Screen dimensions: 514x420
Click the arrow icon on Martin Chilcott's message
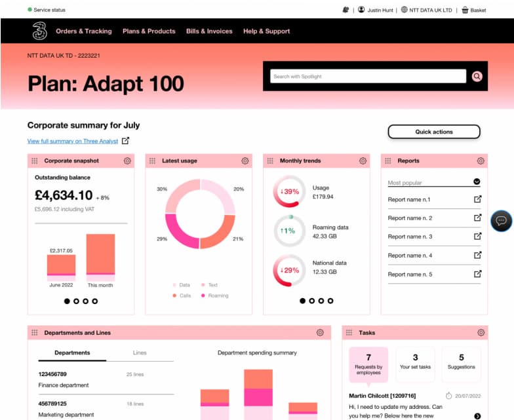[477, 416]
